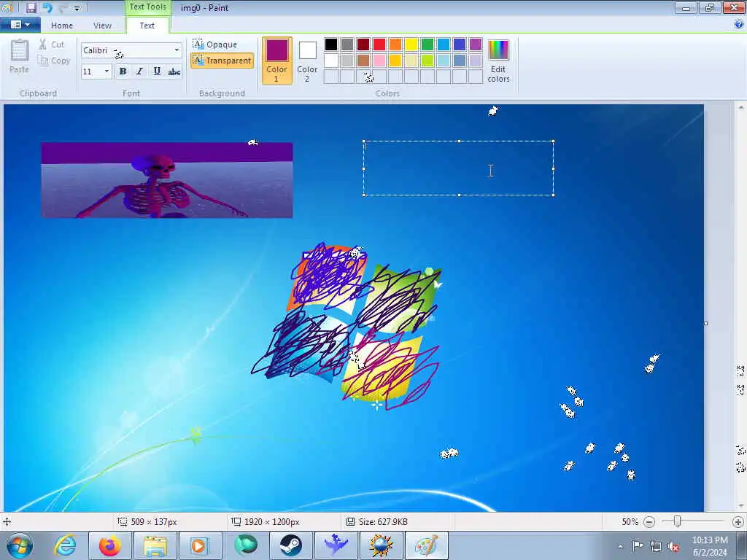Click the Save icon in quick access toolbar
Screen dimensions: 747x560
coord(31,7)
